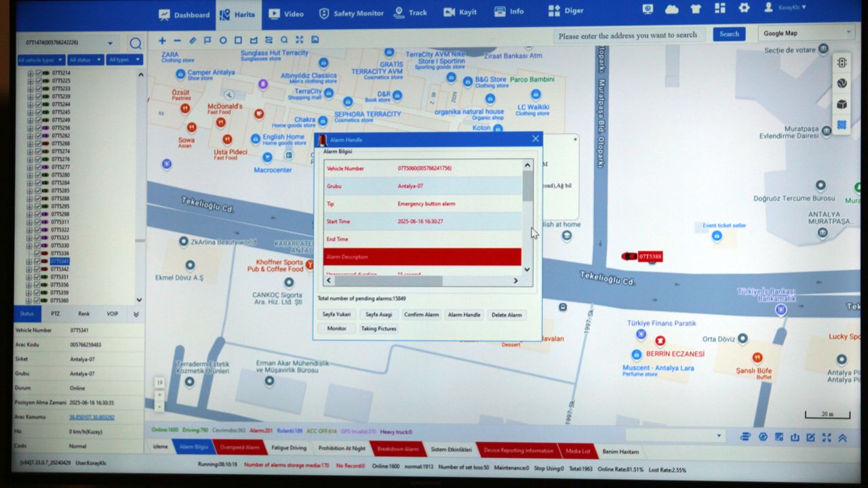
Task: Uncheck the checkbox for vehicle 07T5214
Action: 38,73
